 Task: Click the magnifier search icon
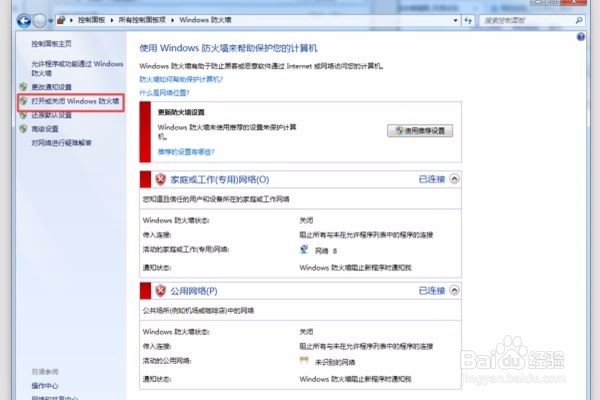(579, 20)
